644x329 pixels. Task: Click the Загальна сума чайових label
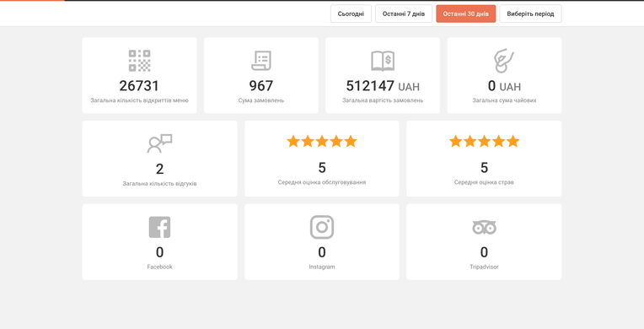pos(504,100)
